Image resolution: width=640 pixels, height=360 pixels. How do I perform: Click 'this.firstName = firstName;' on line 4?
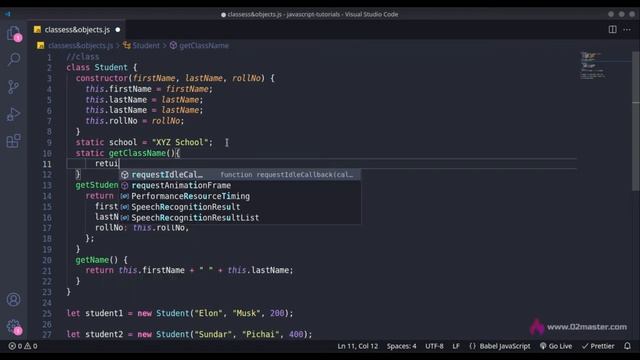click(x=149, y=89)
